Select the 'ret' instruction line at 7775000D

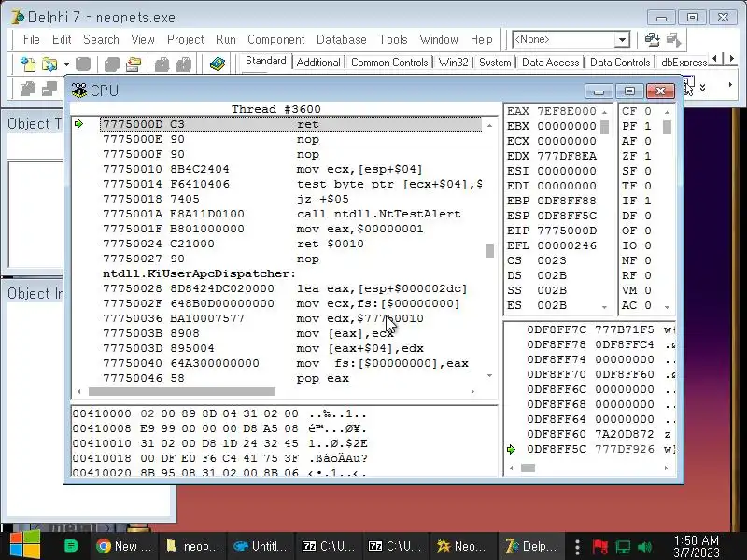pyautogui.click(x=290, y=124)
